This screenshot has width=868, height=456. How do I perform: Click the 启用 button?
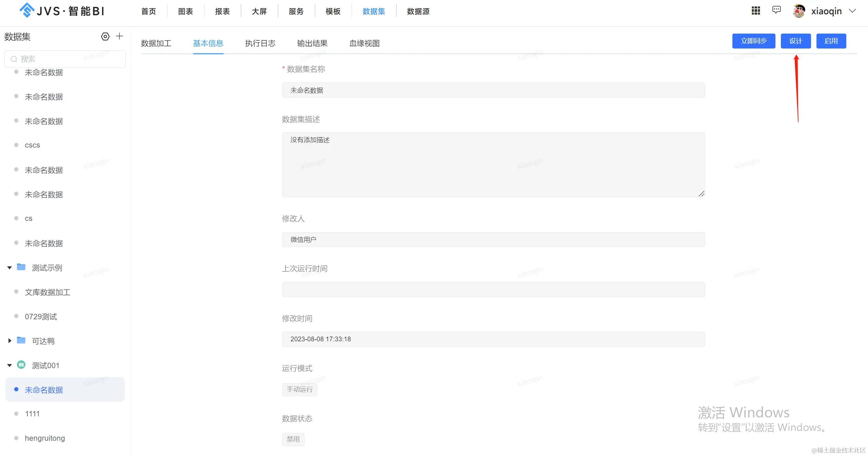831,41
